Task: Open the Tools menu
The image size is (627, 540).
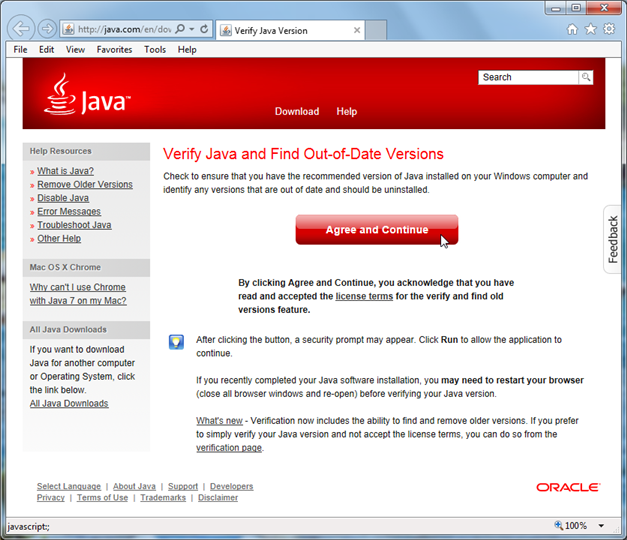Action: pos(155,50)
